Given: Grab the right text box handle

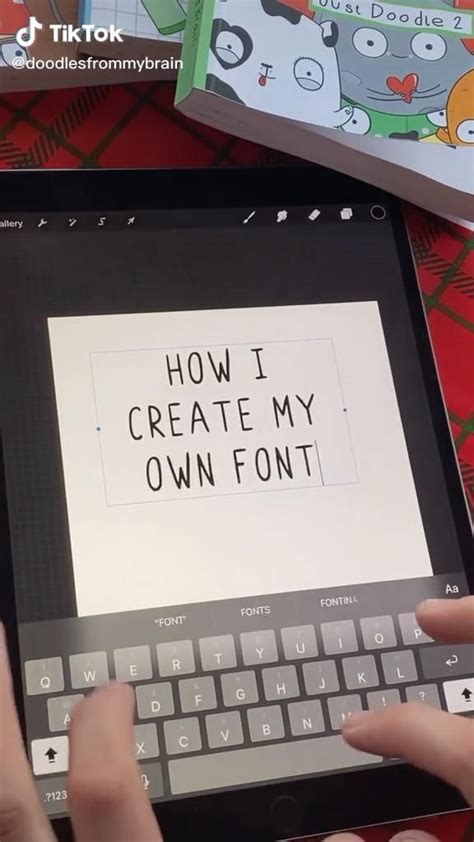Looking at the screenshot, I should (x=345, y=410).
